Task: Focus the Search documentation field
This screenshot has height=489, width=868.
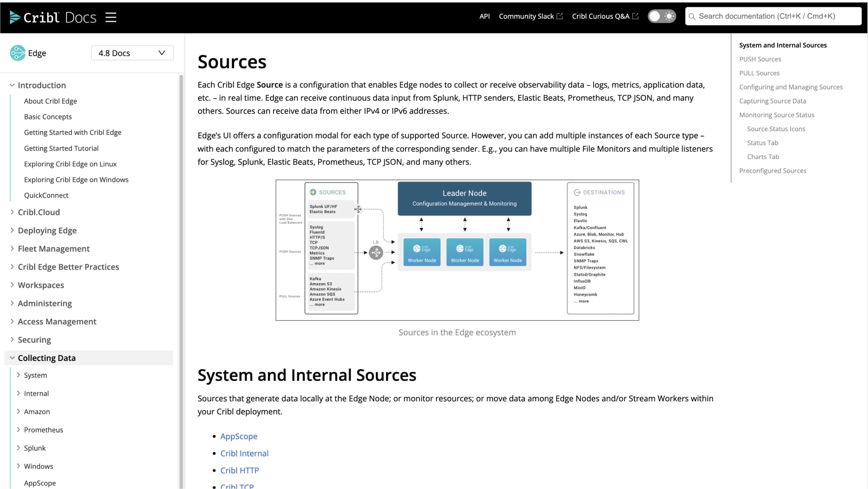Action: tap(773, 16)
